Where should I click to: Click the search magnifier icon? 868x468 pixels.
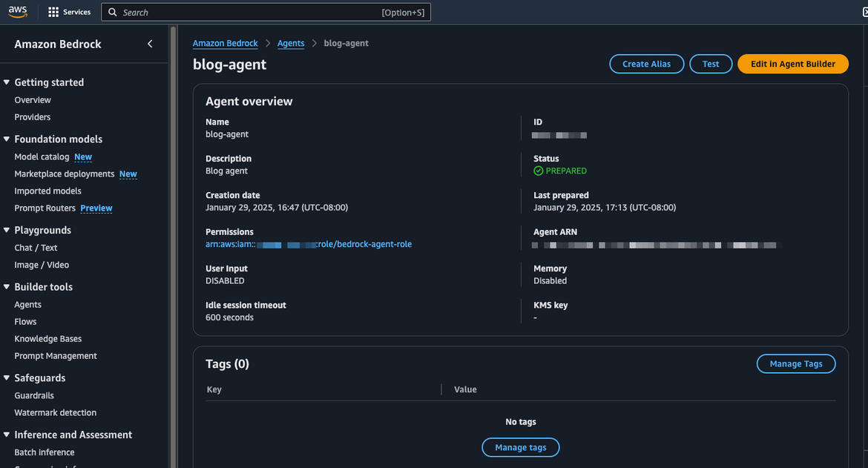coord(112,12)
